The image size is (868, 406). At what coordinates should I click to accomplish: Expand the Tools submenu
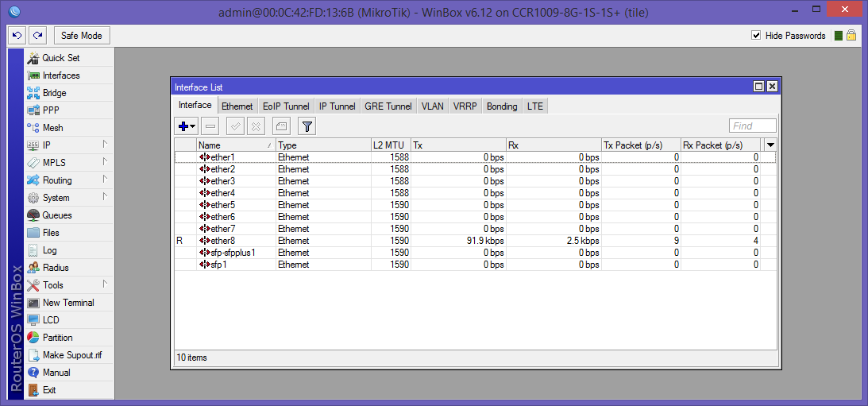pos(105,284)
